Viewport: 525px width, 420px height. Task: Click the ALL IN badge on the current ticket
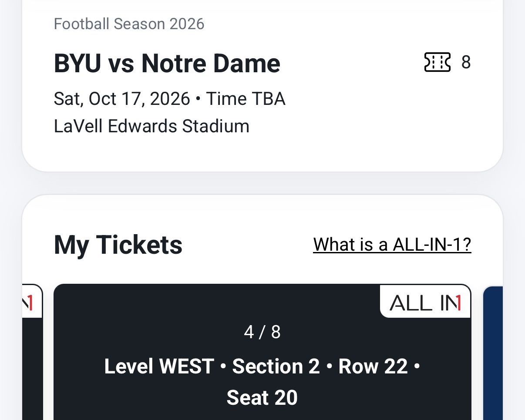(x=425, y=302)
